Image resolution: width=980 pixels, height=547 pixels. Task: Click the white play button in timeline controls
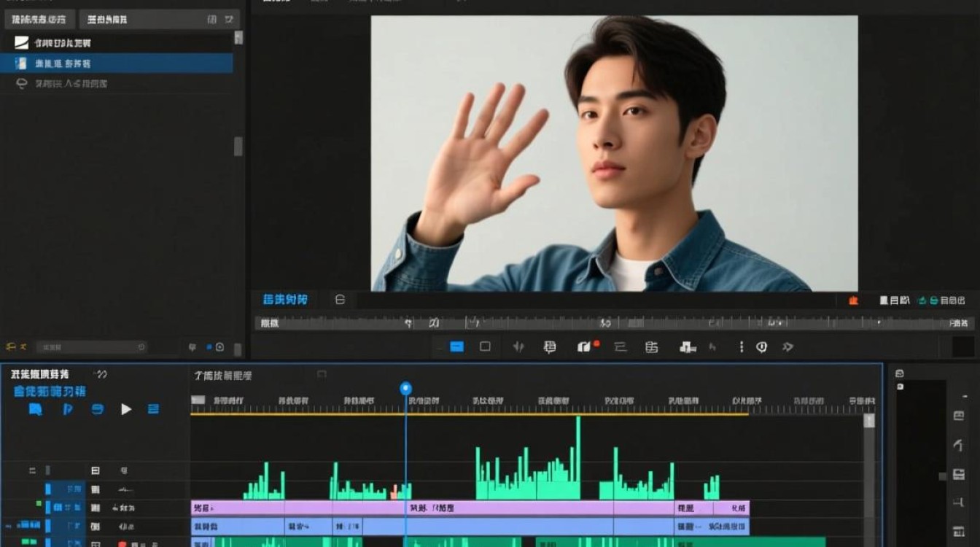point(126,409)
